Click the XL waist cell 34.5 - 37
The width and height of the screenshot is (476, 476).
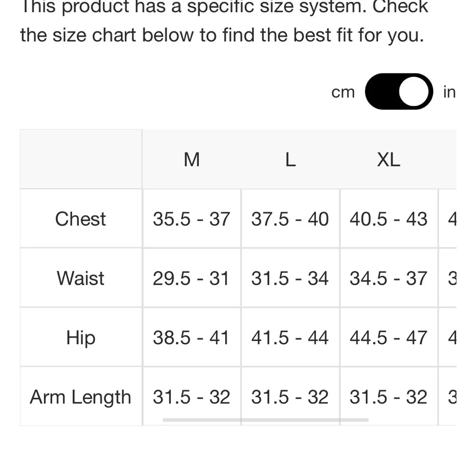click(x=388, y=278)
